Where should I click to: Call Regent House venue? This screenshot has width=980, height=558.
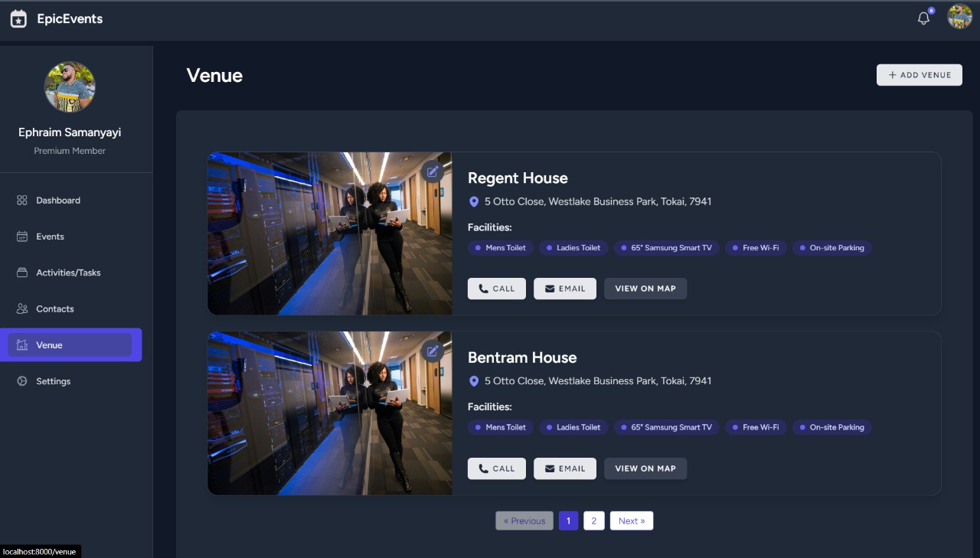[496, 289]
